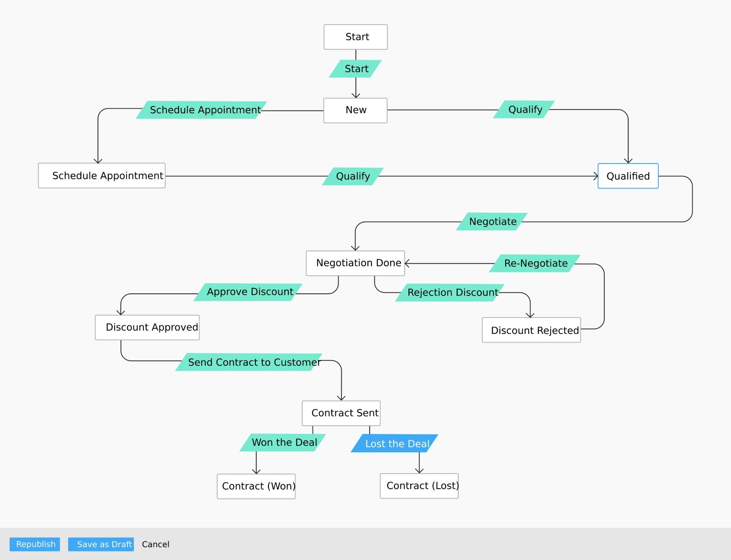Select the Qualify transition after Schedule Appointment
Viewport: 731px width, 560px height.
click(x=353, y=176)
